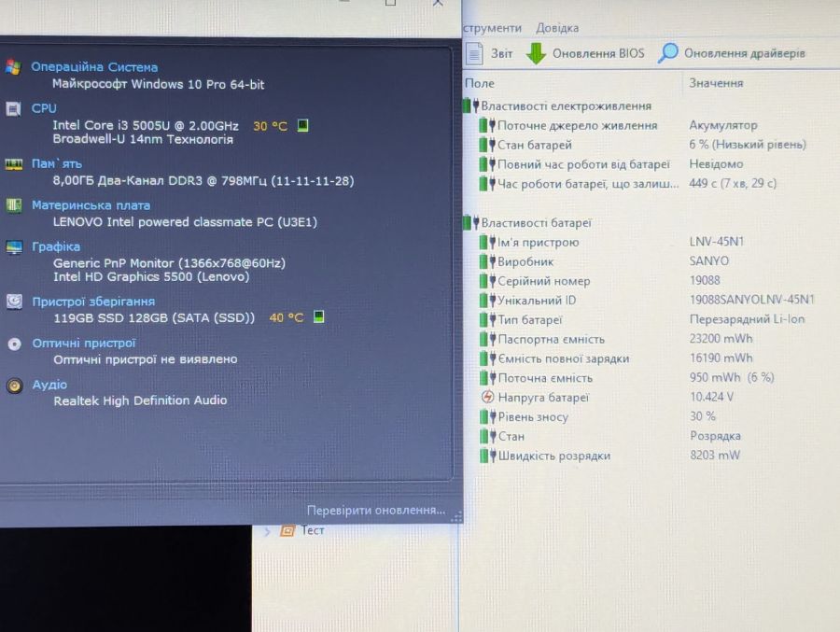
Task: Select the Унікальний ID row
Action: tap(651, 301)
